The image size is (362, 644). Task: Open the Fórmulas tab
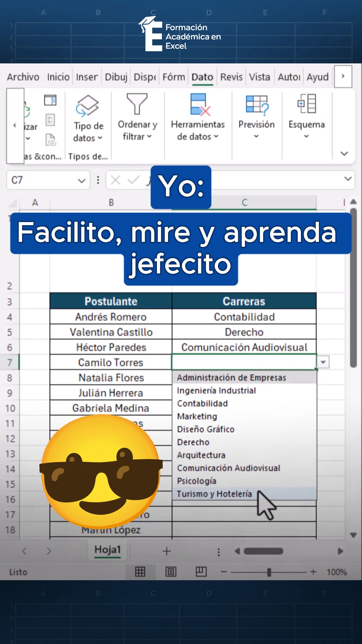[174, 77]
